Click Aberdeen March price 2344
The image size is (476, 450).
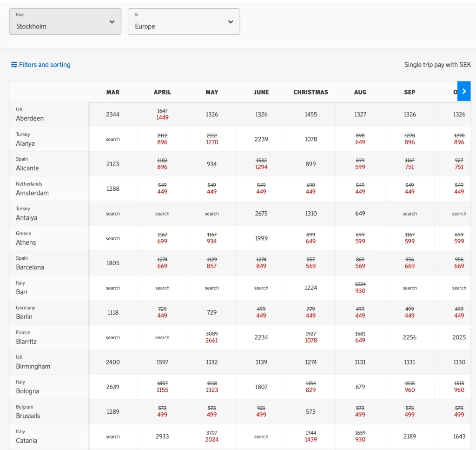point(112,114)
